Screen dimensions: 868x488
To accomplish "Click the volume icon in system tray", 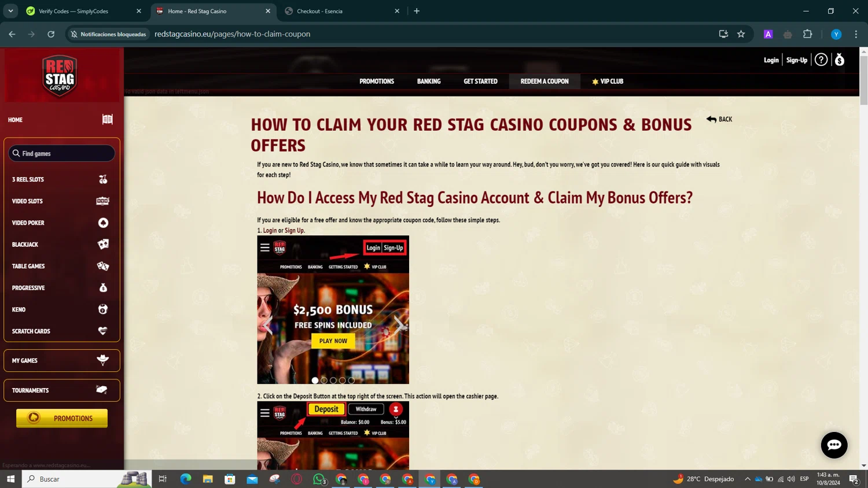I will coord(790,479).
